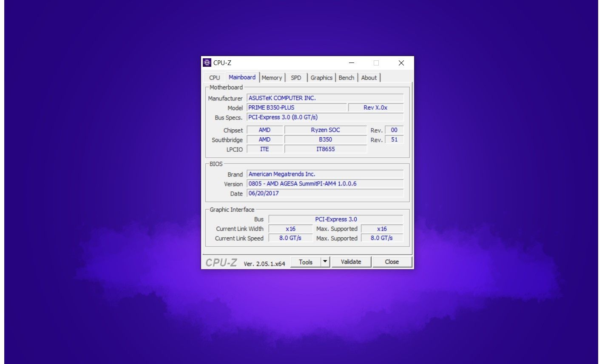Select the BIOS Version field
602x364 pixels.
click(x=325, y=183)
